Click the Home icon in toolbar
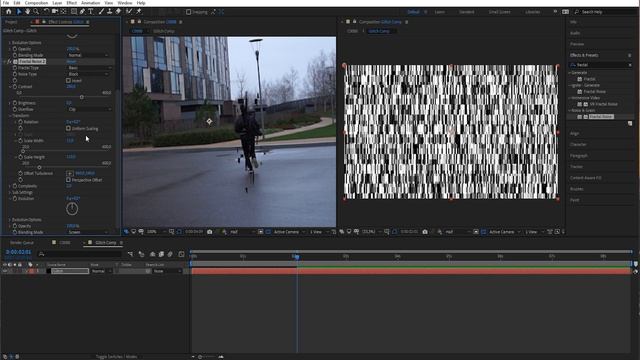 click(9, 11)
